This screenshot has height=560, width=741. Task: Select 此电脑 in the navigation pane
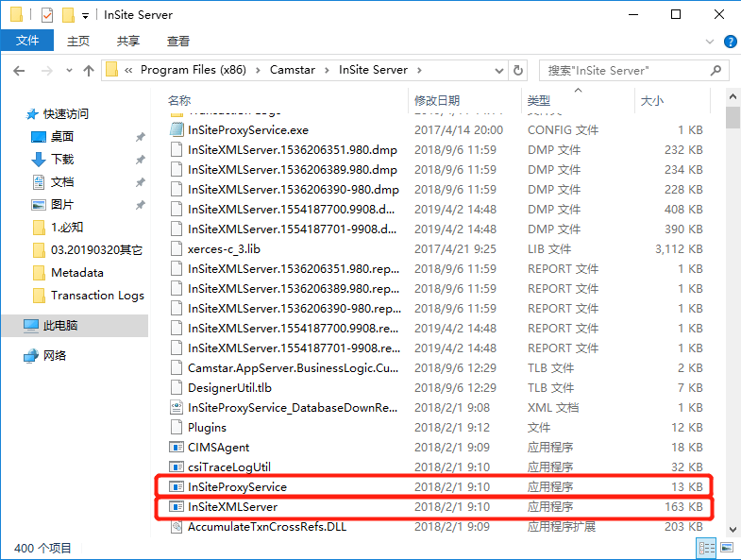point(60,325)
